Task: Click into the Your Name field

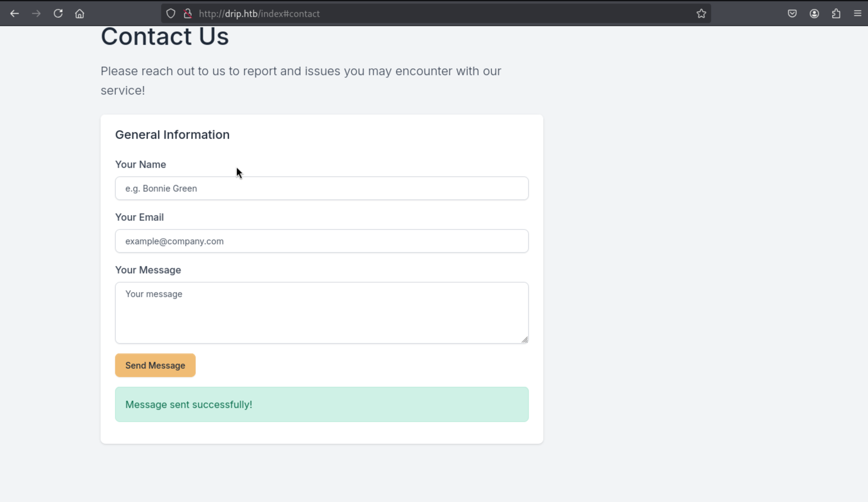Action: (322, 188)
